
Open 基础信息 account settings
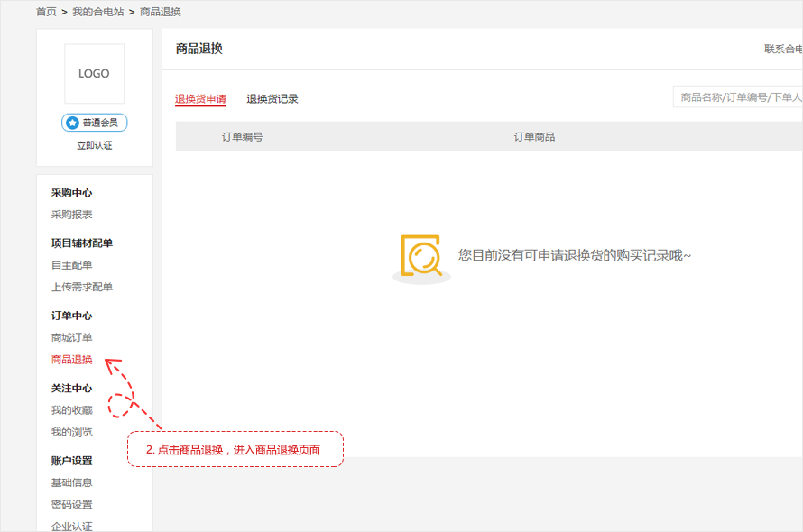point(72,482)
